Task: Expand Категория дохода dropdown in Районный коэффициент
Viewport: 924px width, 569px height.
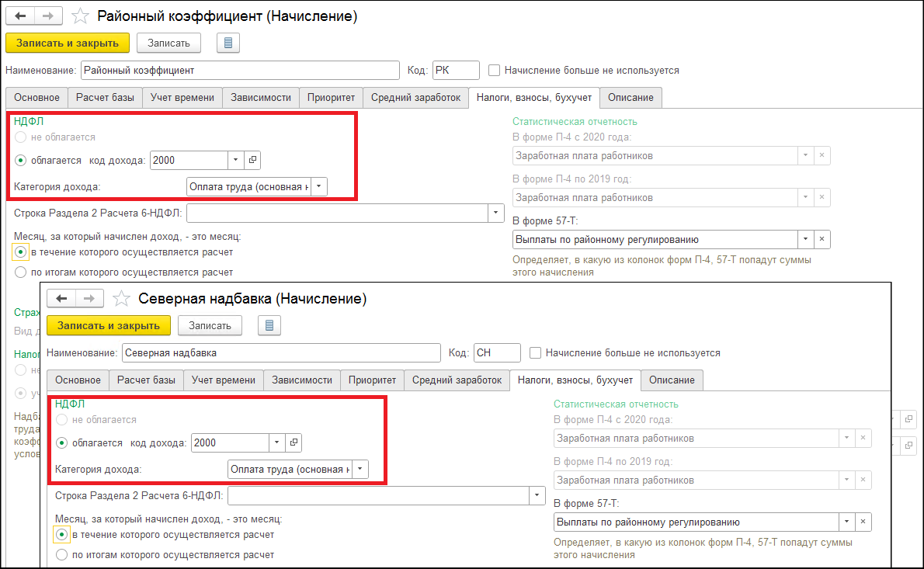Action: pyautogui.click(x=319, y=187)
